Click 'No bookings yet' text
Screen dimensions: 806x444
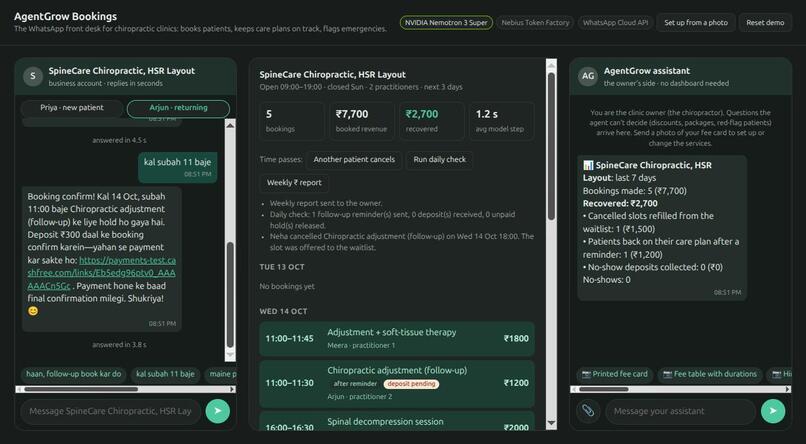point(287,286)
